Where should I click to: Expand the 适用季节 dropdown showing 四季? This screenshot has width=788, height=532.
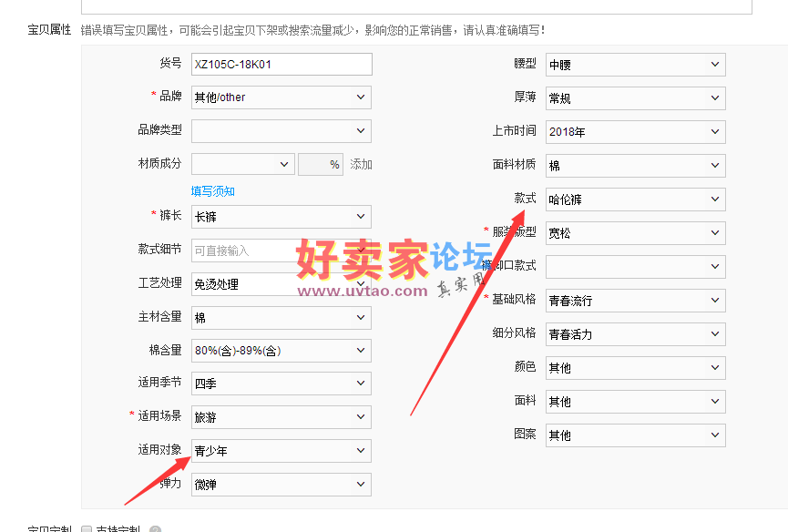(281, 384)
